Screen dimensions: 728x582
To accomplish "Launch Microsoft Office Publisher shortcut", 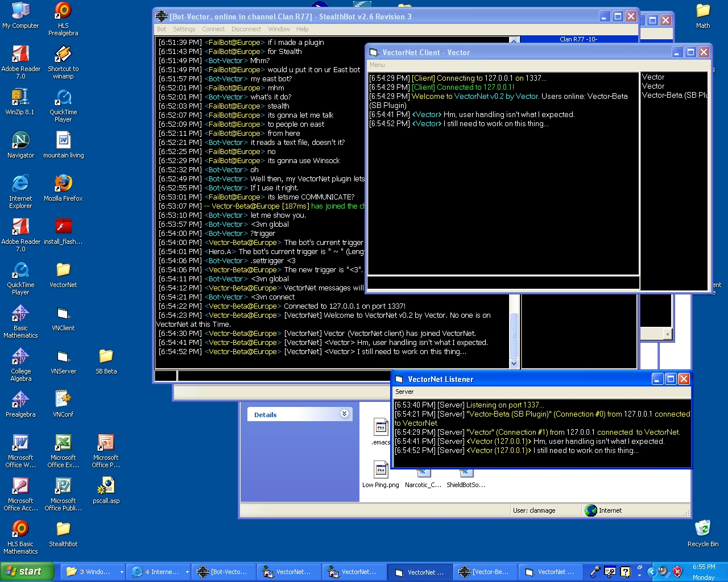I will (63, 494).
